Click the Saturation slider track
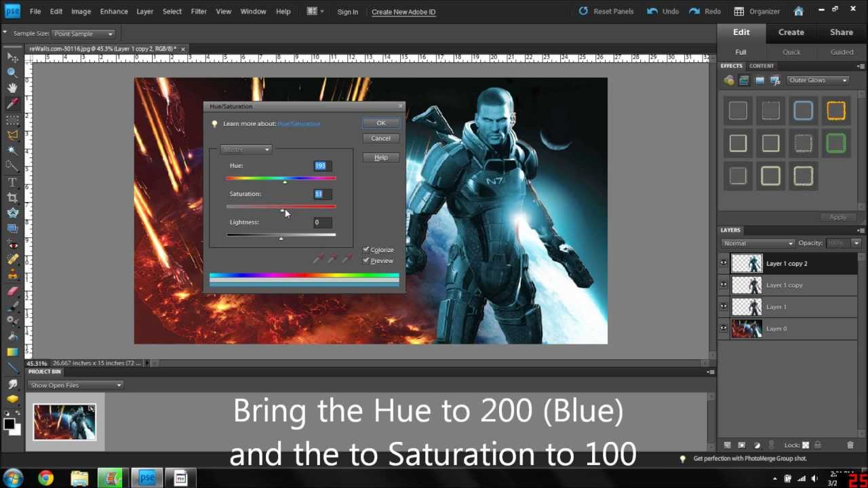 click(281, 207)
